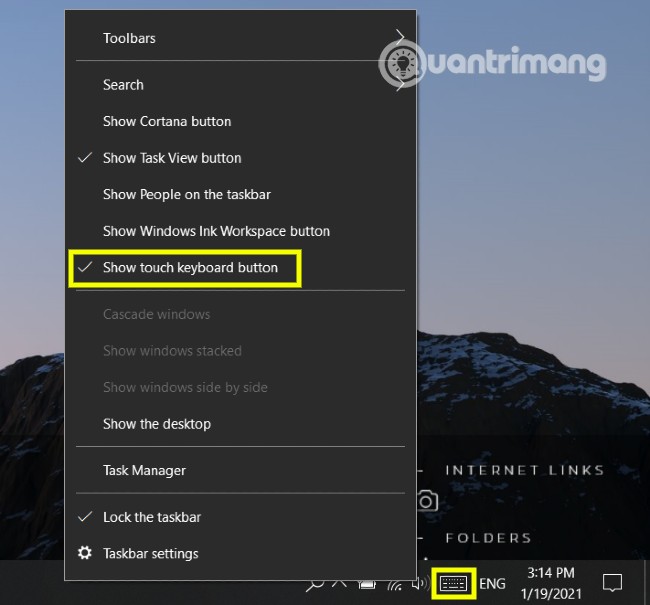Switch input language via ENG indicator
The width and height of the screenshot is (650, 605).
[x=492, y=583]
